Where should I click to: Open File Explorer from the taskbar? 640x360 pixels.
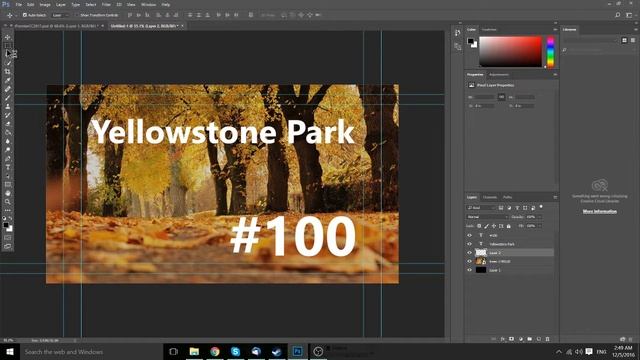194,351
